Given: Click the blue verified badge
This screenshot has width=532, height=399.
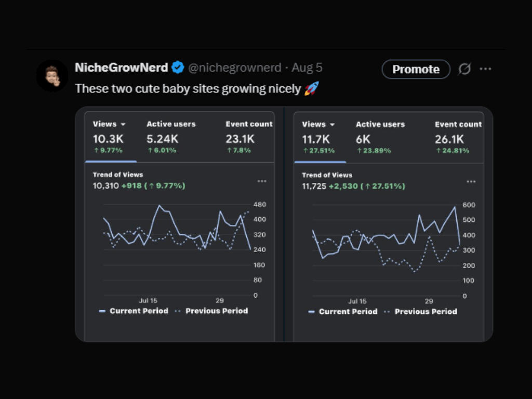Looking at the screenshot, I should click(x=178, y=68).
